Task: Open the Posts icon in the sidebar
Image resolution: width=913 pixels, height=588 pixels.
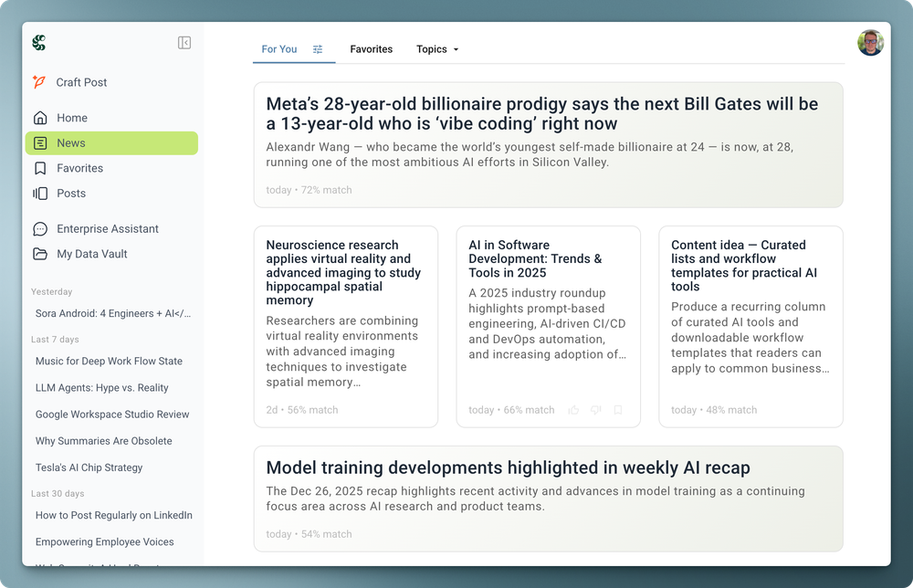Action: click(x=42, y=193)
